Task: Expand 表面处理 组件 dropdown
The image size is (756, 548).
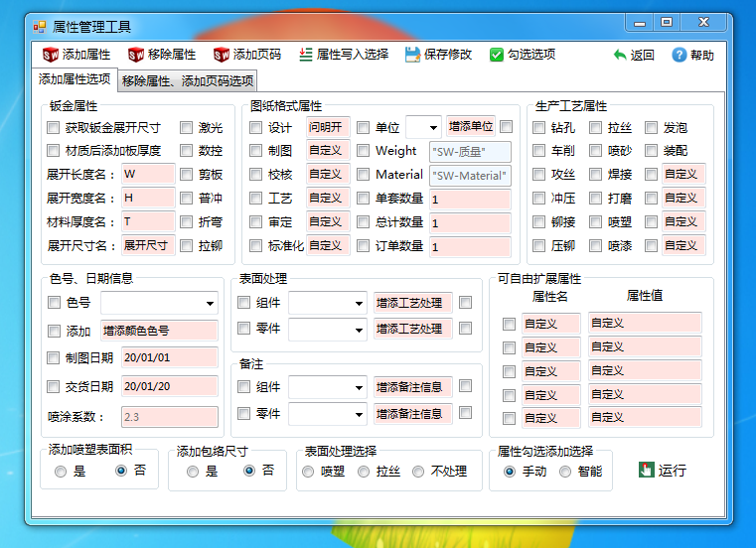Action: tap(328, 303)
